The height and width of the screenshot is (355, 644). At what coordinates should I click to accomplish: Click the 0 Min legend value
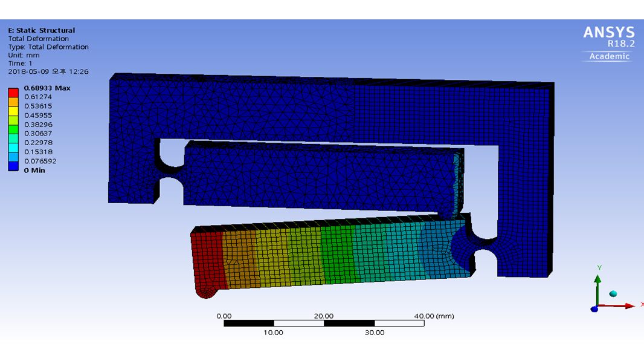[x=34, y=171]
